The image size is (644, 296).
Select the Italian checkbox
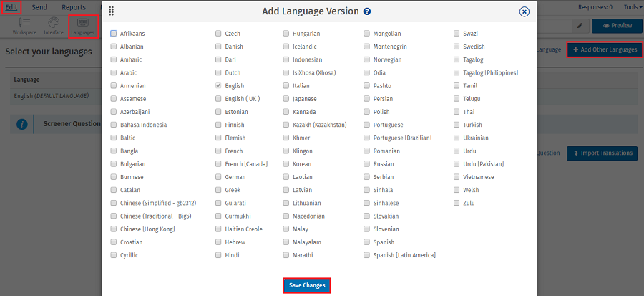tap(286, 86)
